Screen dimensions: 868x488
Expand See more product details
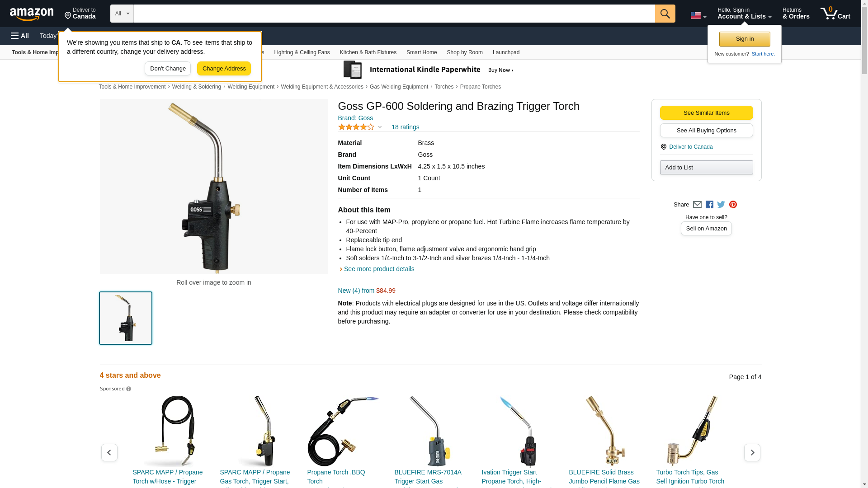pos(379,269)
